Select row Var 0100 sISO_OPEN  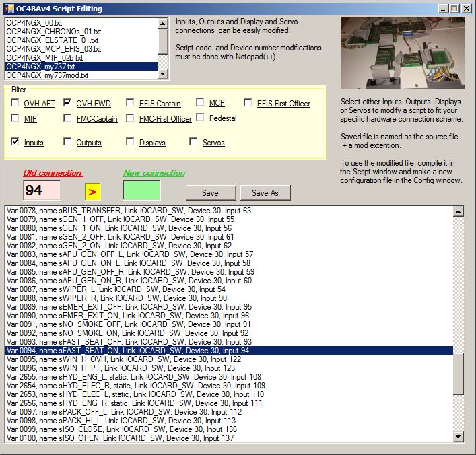(x=229, y=438)
